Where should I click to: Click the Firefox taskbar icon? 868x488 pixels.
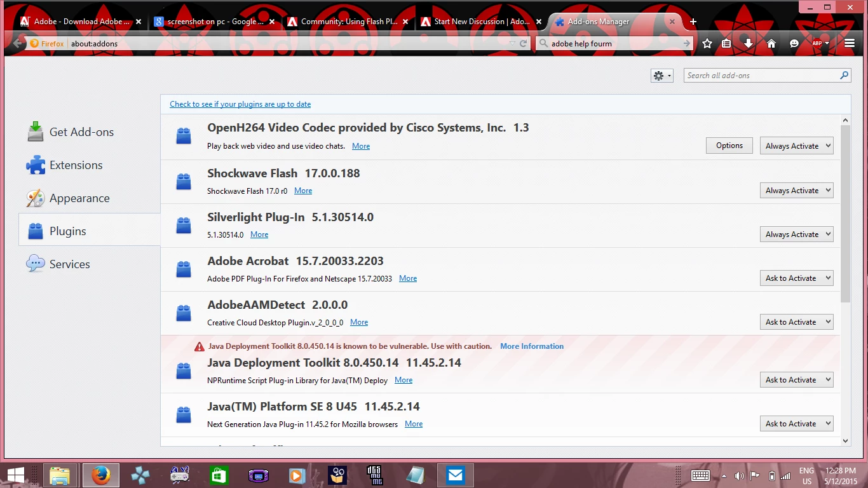click(100, 475)
